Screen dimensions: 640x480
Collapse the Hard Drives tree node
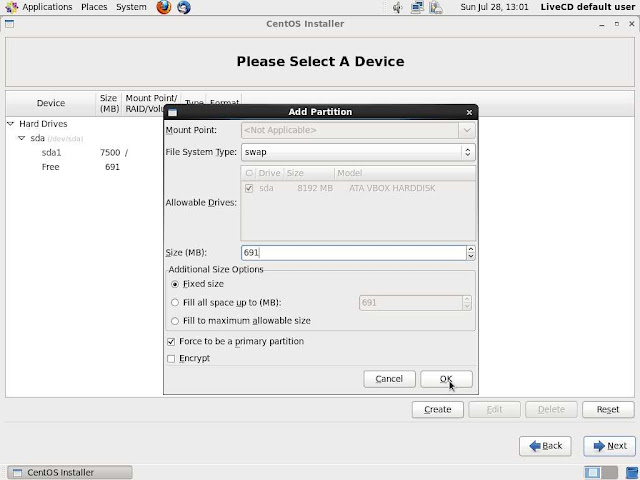point(11,123)
